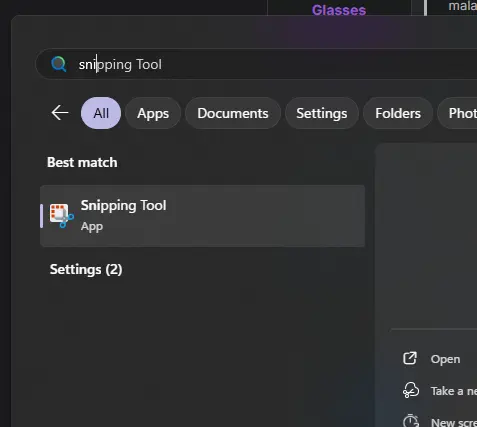Choose the Folders filter chip
The width and height of the screenshot is (477, 427).
(398, 113)
